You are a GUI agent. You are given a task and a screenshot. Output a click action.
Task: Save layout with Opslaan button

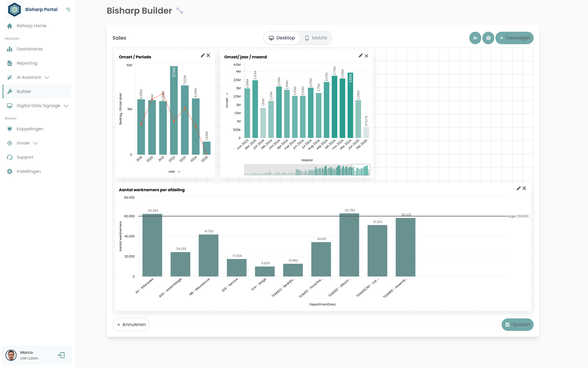click(517, 325)
